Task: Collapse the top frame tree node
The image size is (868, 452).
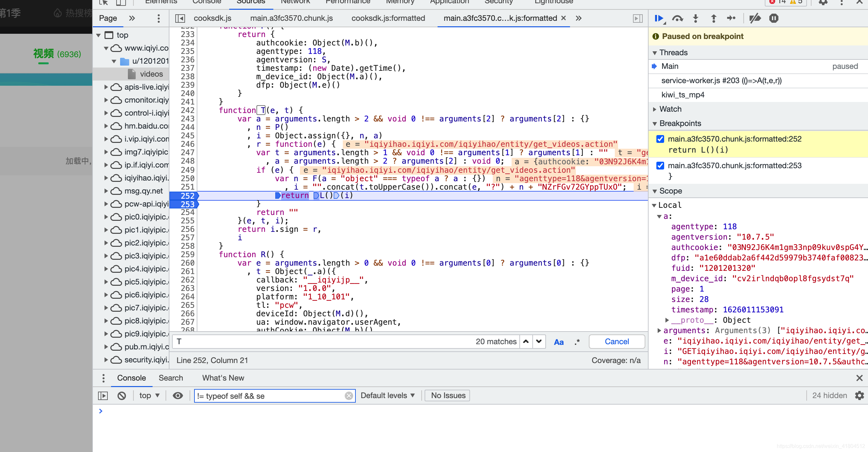Action: 98,35
